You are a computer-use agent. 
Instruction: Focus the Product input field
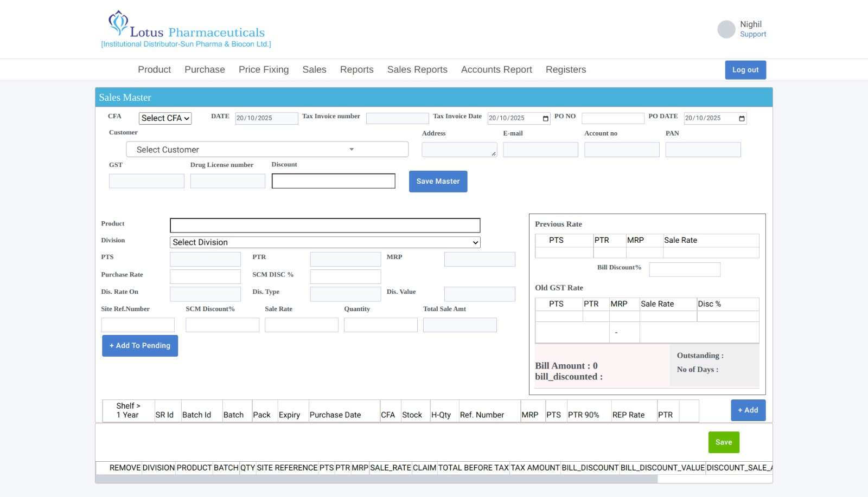point(325,225)
